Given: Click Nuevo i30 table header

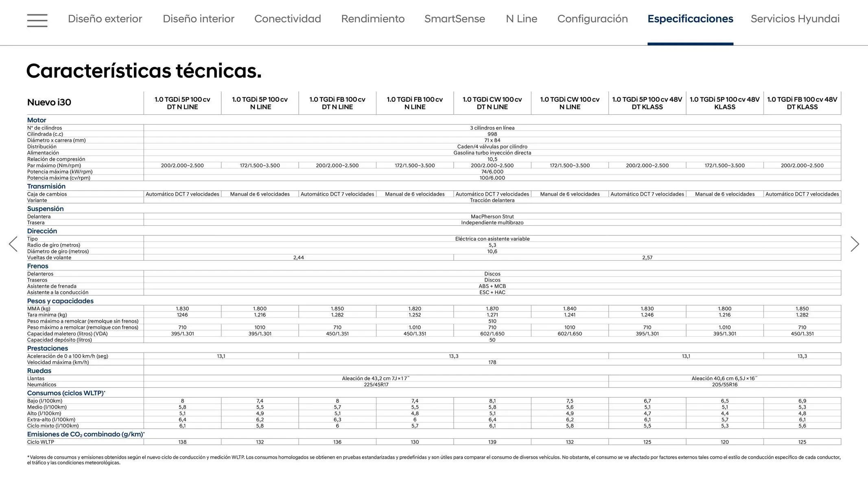Looking at the screenshot, I should click(x=49, y=102).
